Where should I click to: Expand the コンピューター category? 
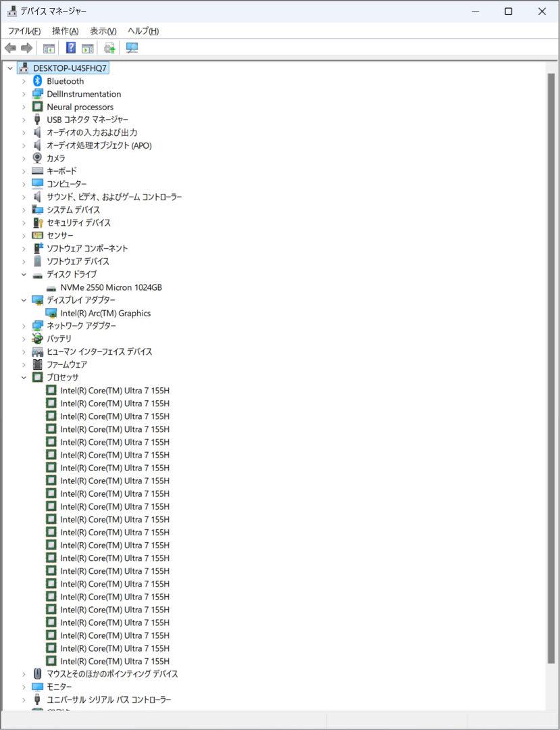24,184
